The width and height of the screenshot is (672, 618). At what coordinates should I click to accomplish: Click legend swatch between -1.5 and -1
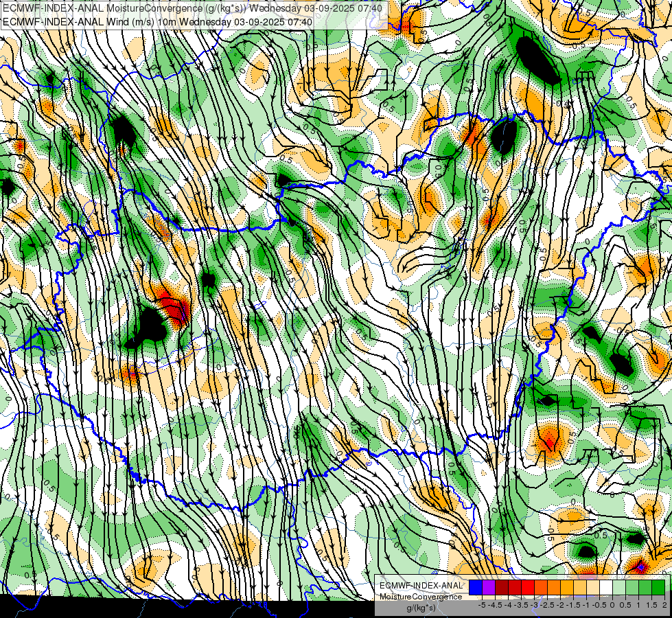pos(580,587)
